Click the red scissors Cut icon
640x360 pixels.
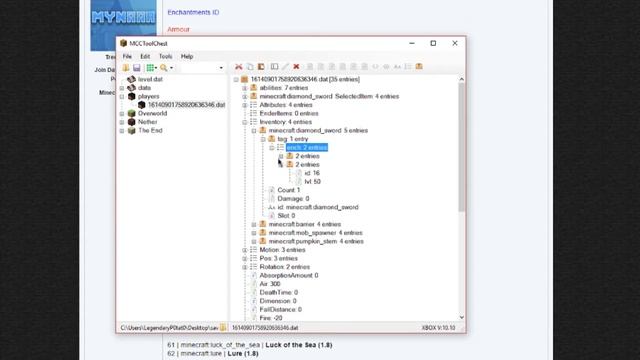[x=239, y=67]
